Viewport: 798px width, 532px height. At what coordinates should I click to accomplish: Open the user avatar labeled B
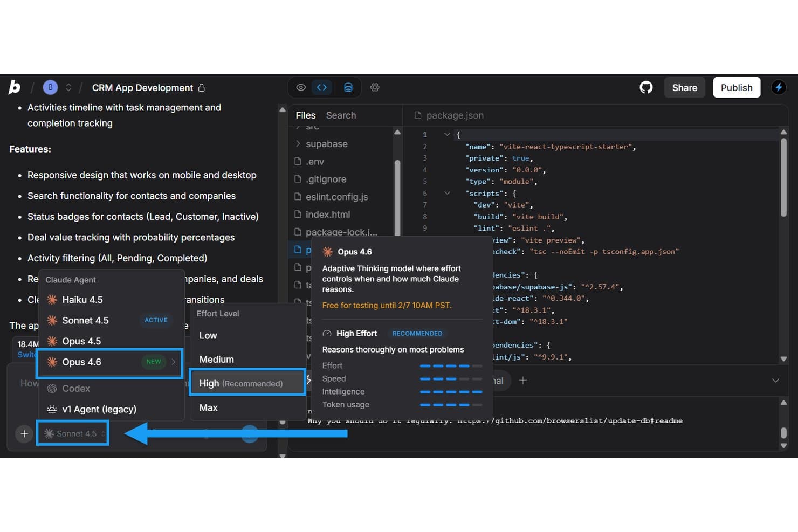pyautogui.click(x=50, y=87)
